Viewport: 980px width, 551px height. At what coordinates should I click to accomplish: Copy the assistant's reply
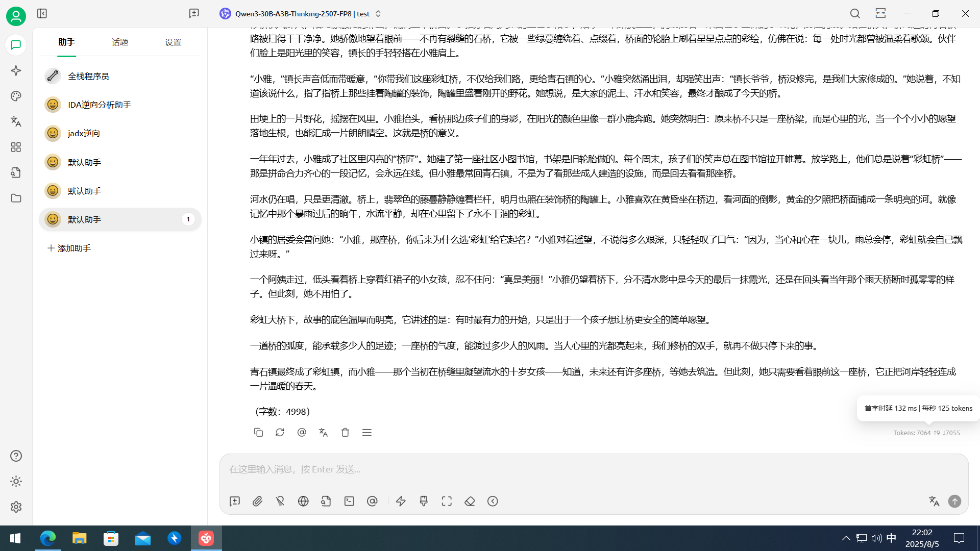coord(258,432)
